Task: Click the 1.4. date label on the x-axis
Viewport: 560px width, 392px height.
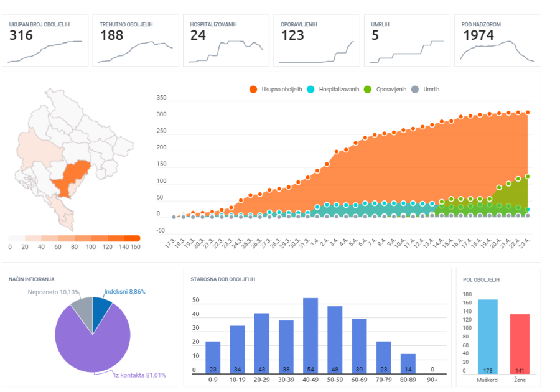Action: pyautogui.click(x=314, y=243)
